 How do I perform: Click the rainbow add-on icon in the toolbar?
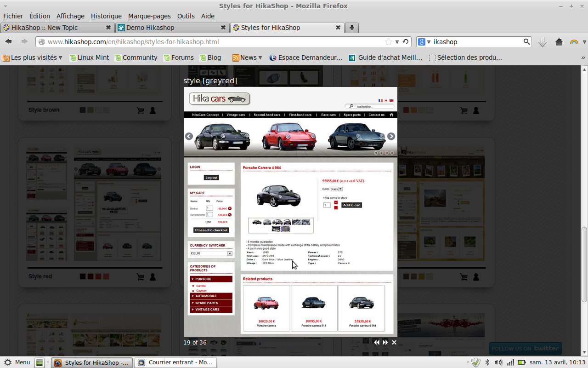pos(574,42)
